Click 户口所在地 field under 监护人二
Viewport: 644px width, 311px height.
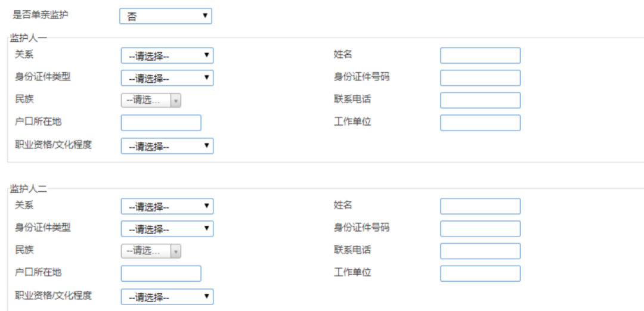coord(161,273)
